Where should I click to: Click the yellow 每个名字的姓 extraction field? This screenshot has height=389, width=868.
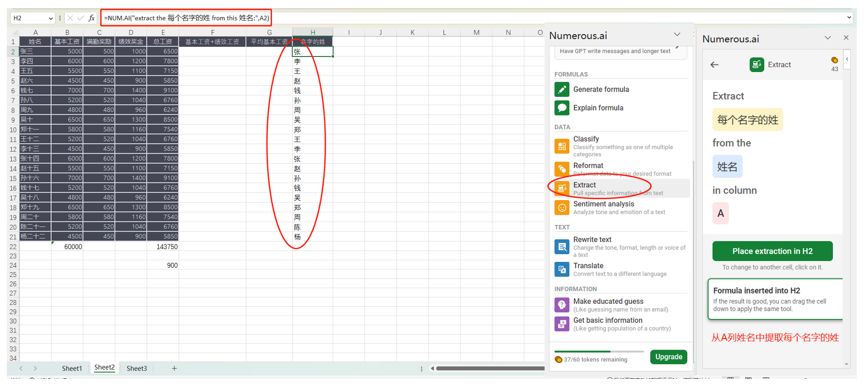point(748,120)
